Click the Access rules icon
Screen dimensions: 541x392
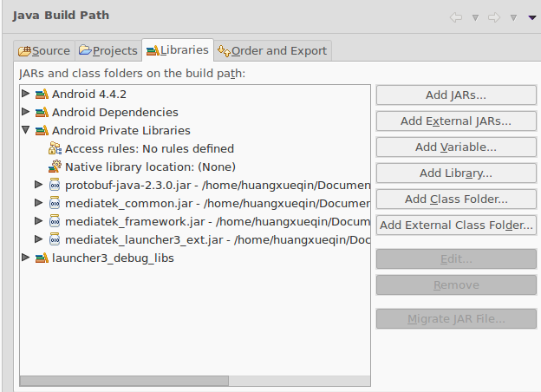point(55,148)
